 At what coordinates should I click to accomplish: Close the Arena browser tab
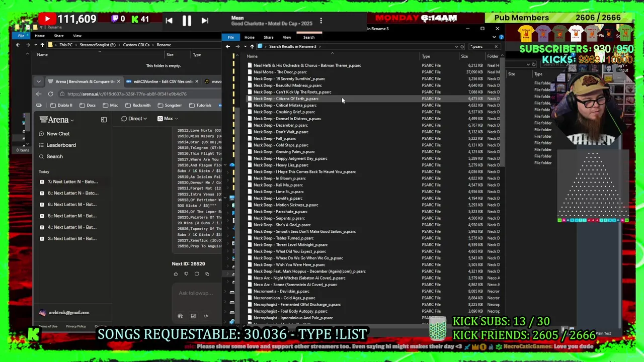118,81
